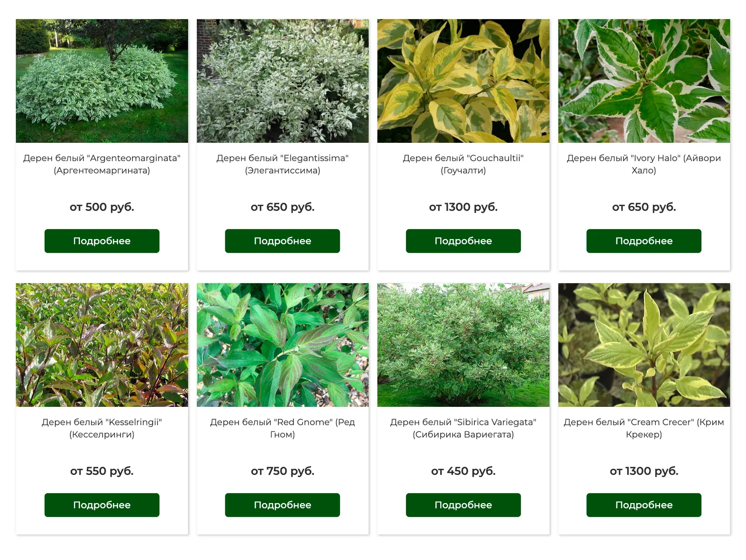The width and height of the screenshot is (746, 560).
Task: Select Подробнее for Ivory Halo
Action: click(644, 241)
